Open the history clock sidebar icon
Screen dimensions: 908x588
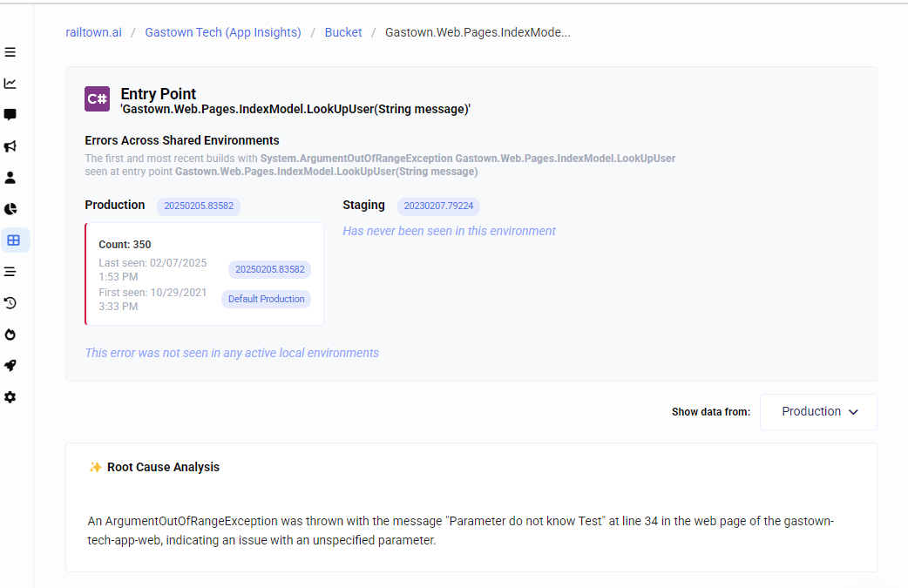point(10,303)
